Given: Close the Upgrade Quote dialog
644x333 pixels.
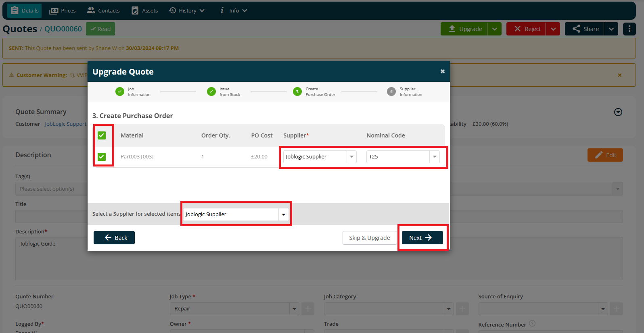Looking at the screenshot, I should 443,71.
